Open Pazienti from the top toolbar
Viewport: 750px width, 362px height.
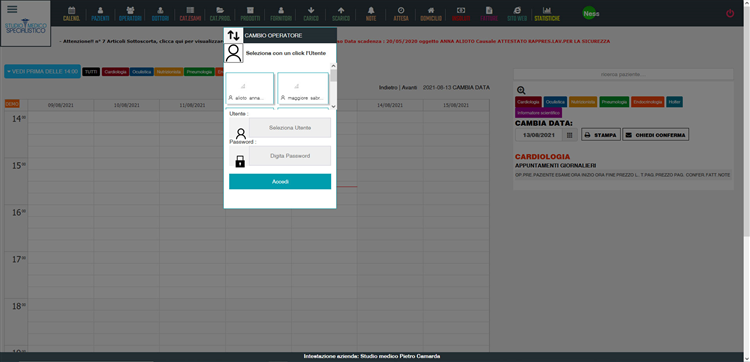point(100,14)
